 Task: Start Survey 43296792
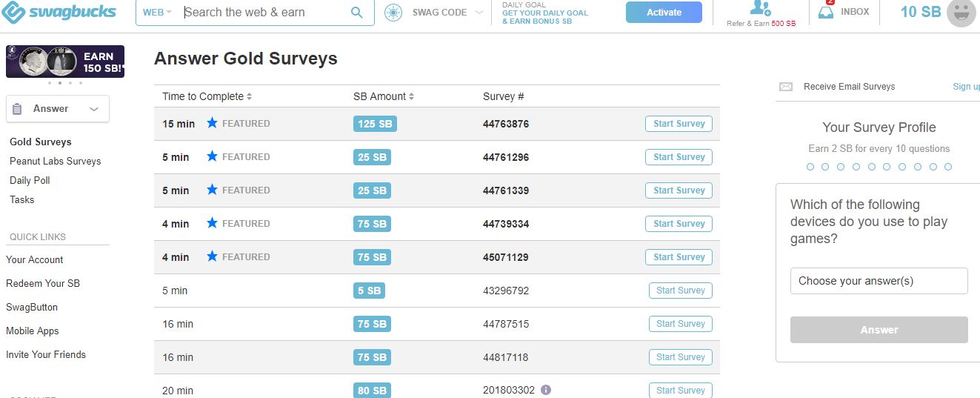(680, 291)
